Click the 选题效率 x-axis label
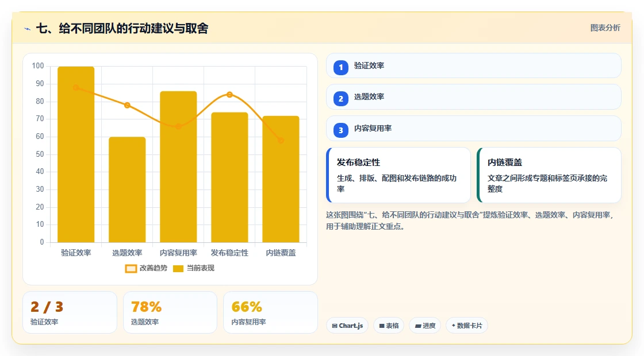Viewport: 644px width, 356px height. pyautogui.click(x=127, y=253)
